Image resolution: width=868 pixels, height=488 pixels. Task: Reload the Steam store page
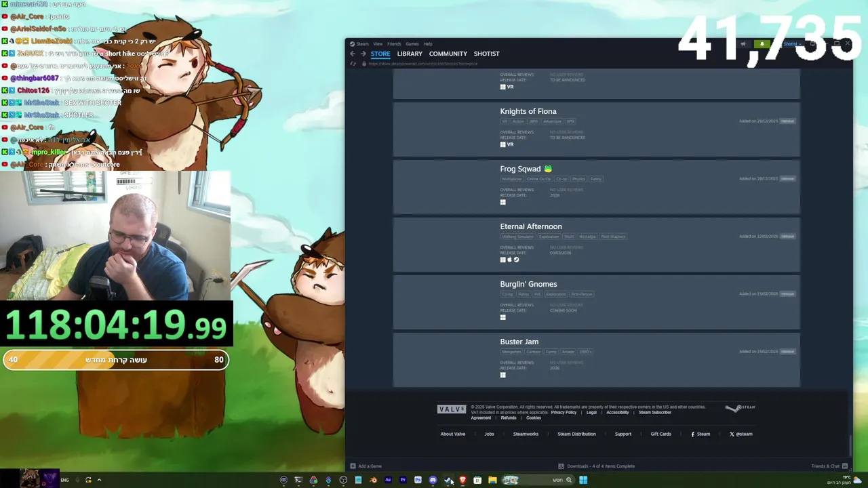[x=353, y=64]
